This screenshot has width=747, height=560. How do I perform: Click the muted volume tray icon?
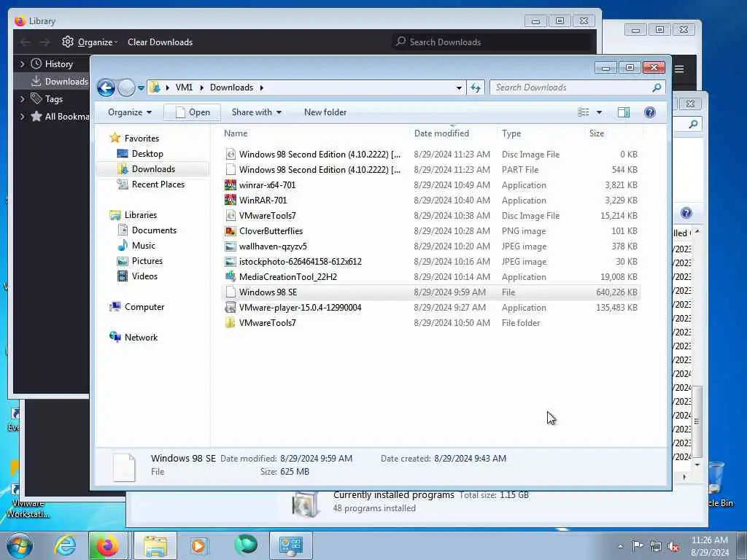(673, 546)
